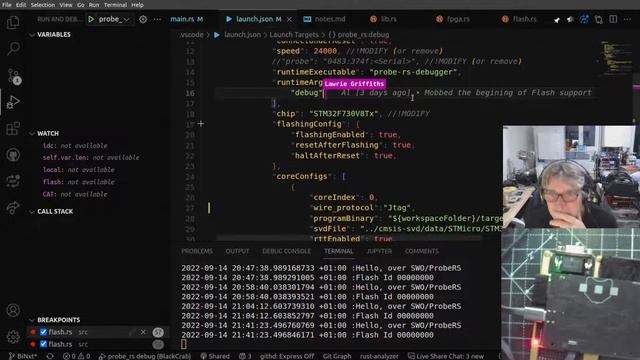640x360 pixels.
Task: Open Git Graph from the status bar
Action: tap(337, 356)
